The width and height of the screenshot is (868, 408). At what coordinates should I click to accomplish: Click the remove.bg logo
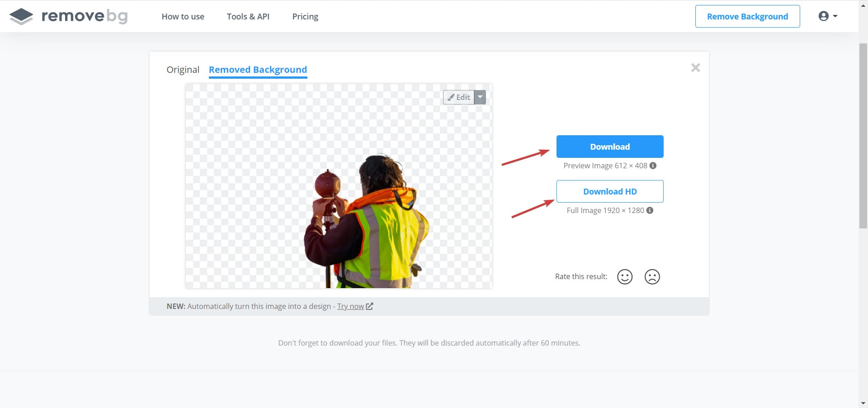[69, 16]
